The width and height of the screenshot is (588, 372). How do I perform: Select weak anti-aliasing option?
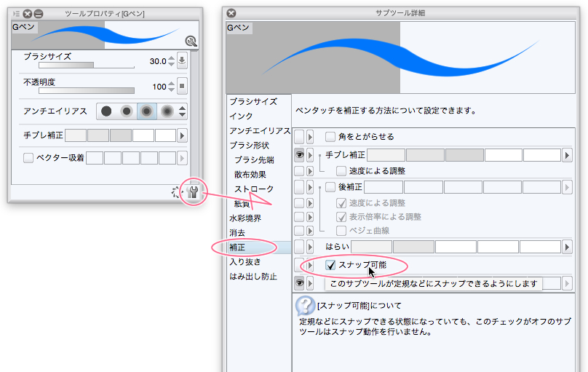coord(127,111)
